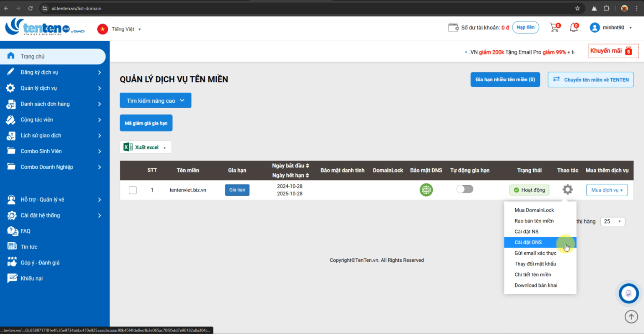Click the blue Gia hạn button
The height and width of the screenshot is (334, 644).
(x=237, y=190)
